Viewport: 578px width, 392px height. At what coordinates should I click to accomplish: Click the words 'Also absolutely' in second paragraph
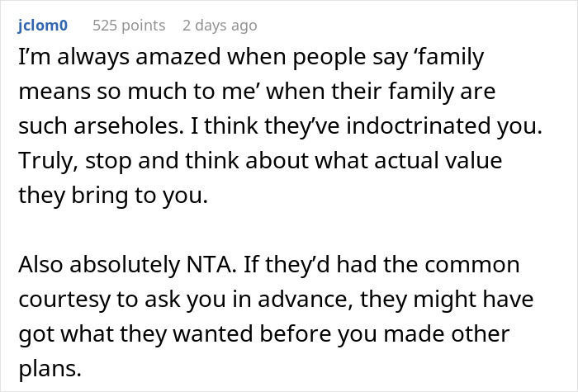[x=99, y=265]
